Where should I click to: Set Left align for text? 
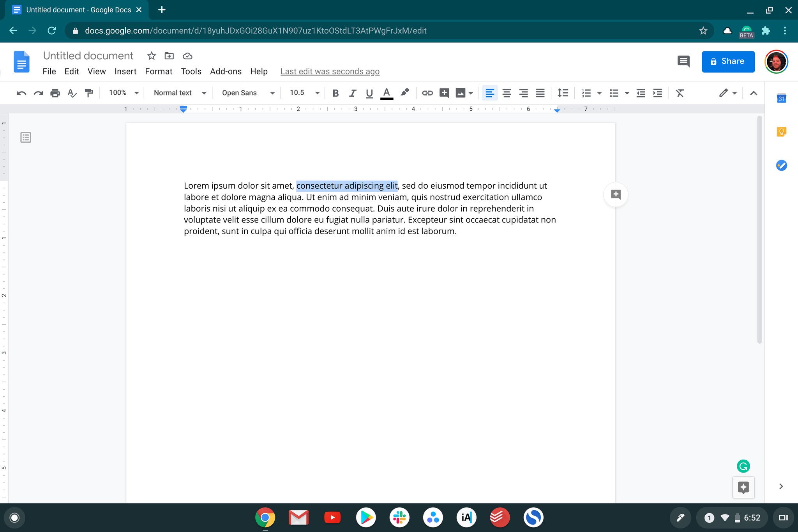(x=490, y=93)
